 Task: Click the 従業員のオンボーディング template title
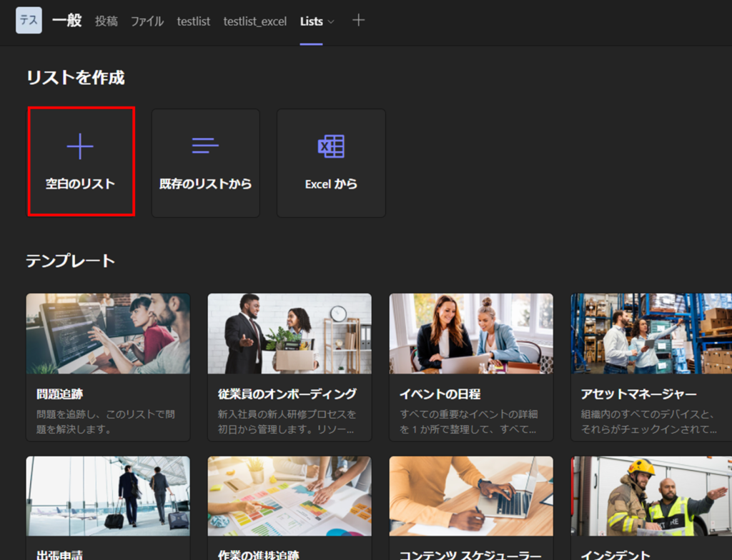tap(287, 394)
